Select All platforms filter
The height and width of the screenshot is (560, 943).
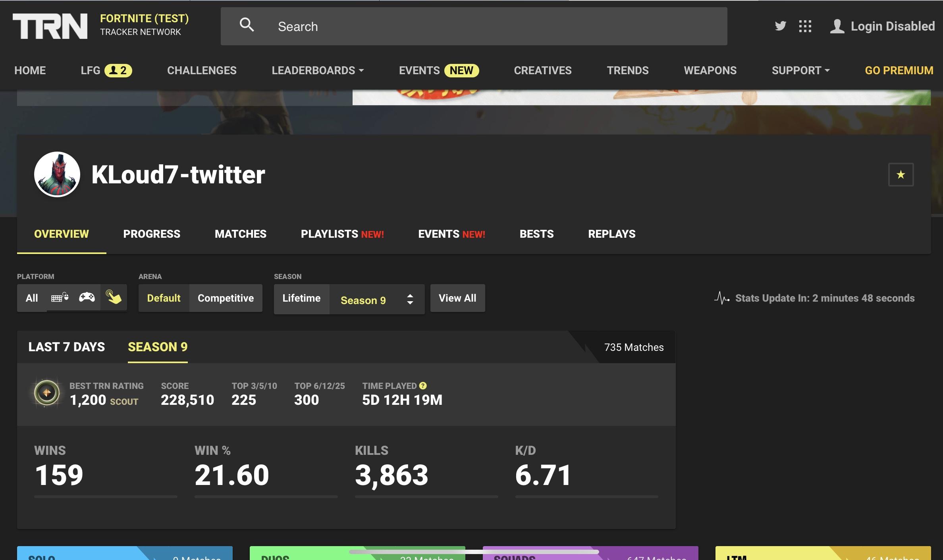32,298
